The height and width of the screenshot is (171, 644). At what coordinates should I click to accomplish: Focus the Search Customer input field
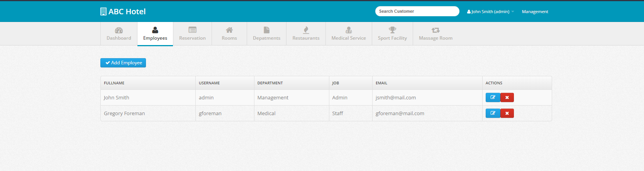417,11
